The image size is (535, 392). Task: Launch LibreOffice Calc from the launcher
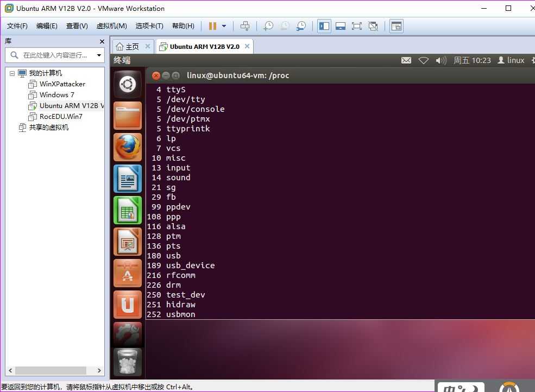coord(128,210)
